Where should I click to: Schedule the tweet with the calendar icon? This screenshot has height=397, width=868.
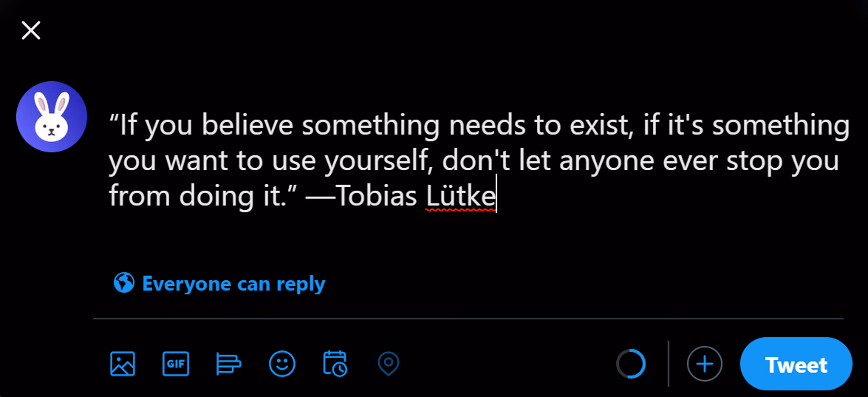335,364
